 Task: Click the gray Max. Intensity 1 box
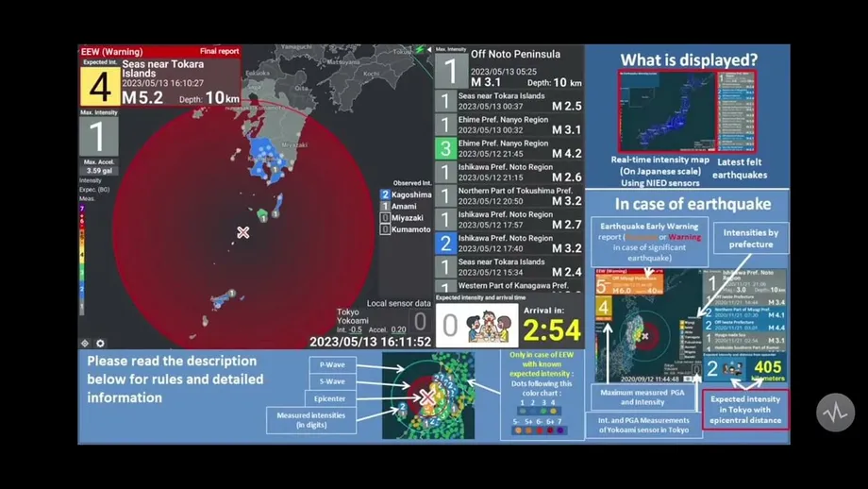coord(98,136)
